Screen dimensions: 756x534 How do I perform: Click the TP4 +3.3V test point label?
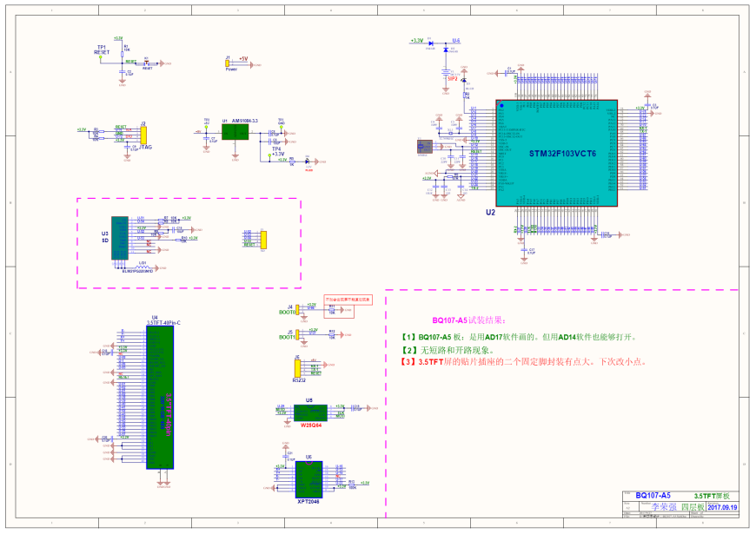tap(278, 152)
